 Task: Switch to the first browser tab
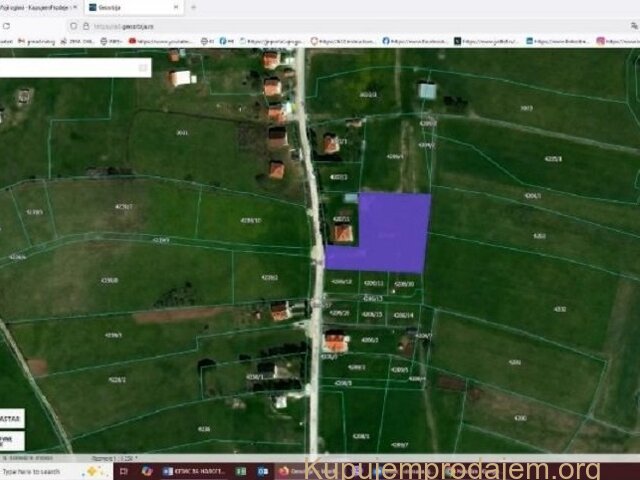pyautogui.click(x=40, y=6)
